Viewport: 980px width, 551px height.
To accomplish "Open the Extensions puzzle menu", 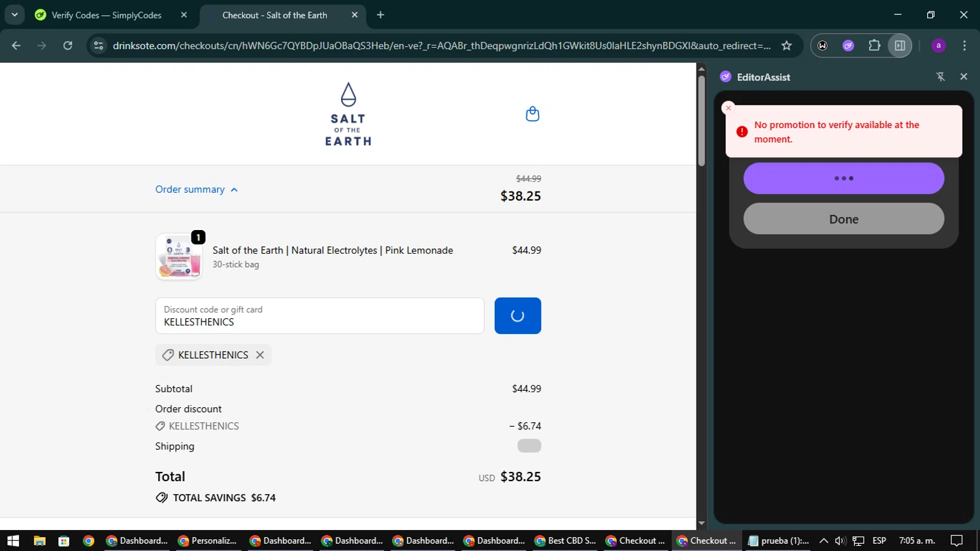I will pyautogui.click(x=874, y=46).
